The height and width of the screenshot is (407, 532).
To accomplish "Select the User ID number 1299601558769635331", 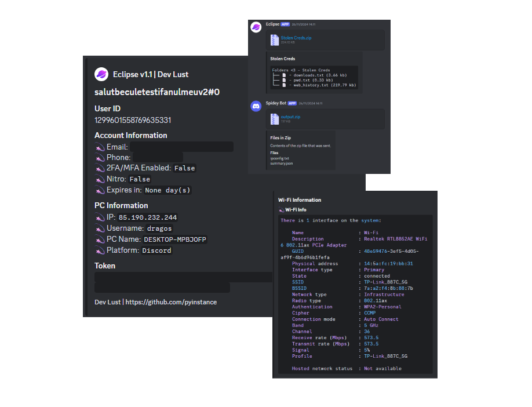I will 133,120.
